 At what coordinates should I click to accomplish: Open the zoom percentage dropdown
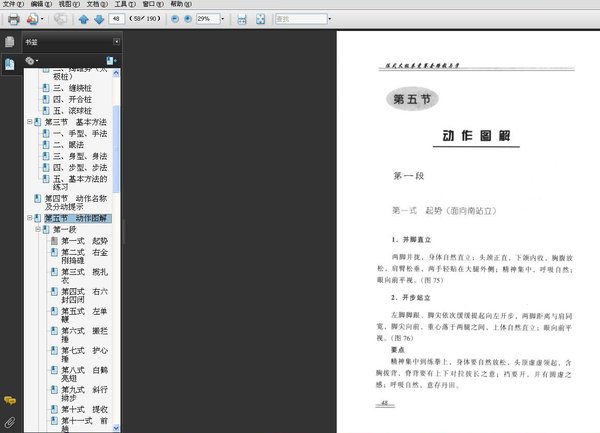click(x=222, y=19)
